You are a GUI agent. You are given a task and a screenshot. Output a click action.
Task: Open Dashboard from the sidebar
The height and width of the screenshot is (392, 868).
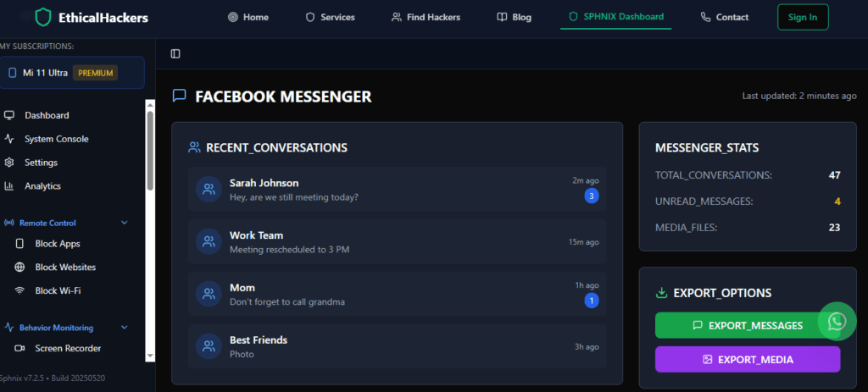point(47,115)
